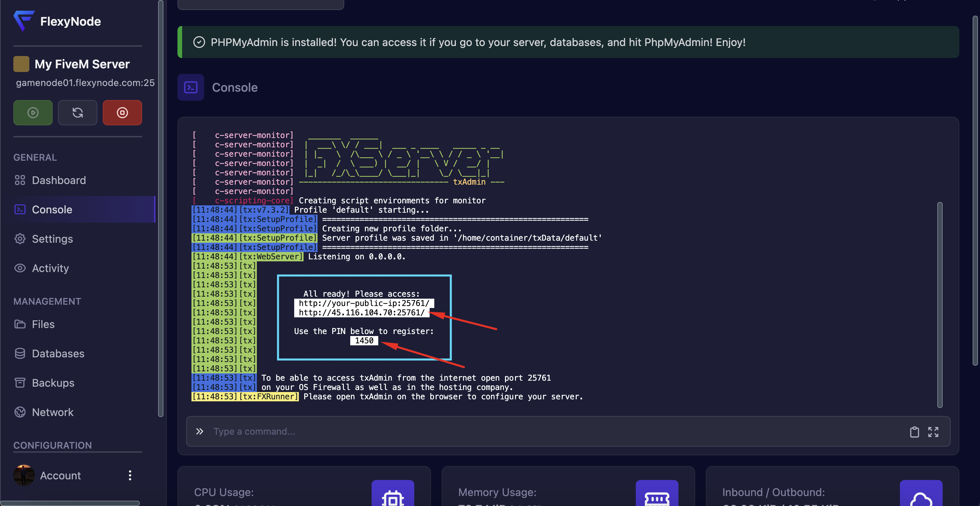Go to Settings in sidebar
This screenshot has height=506, width=980.
52,239
